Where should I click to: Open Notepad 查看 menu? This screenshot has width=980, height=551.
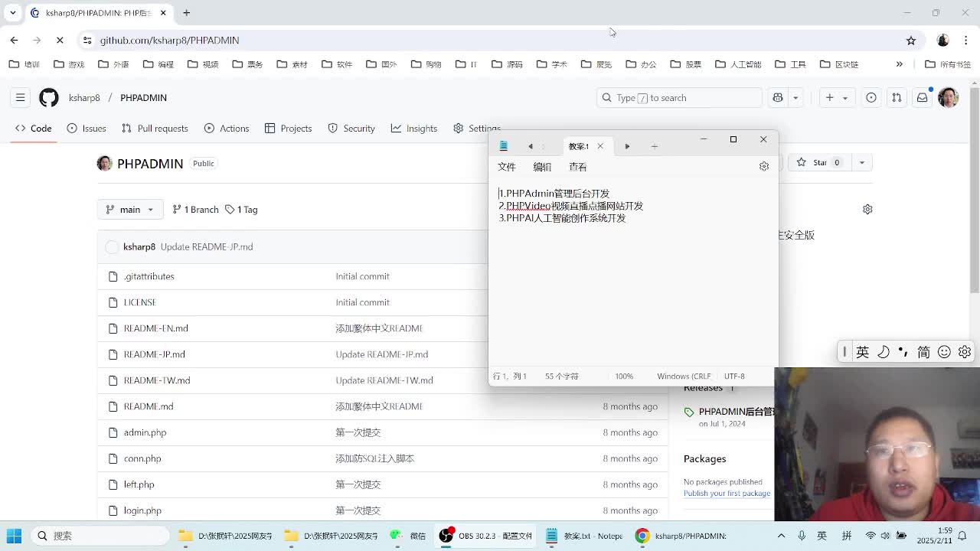578,167
